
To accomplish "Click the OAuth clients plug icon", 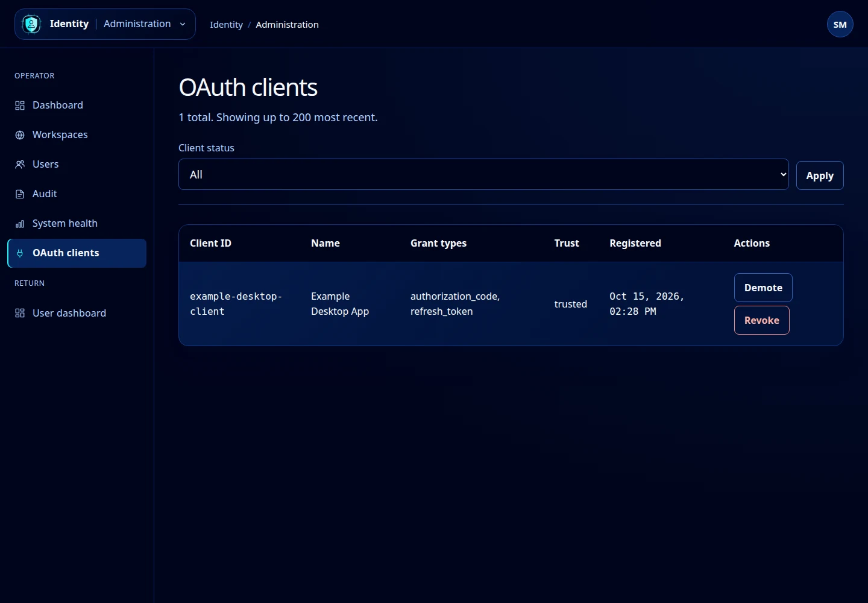I will coord(20,253).
